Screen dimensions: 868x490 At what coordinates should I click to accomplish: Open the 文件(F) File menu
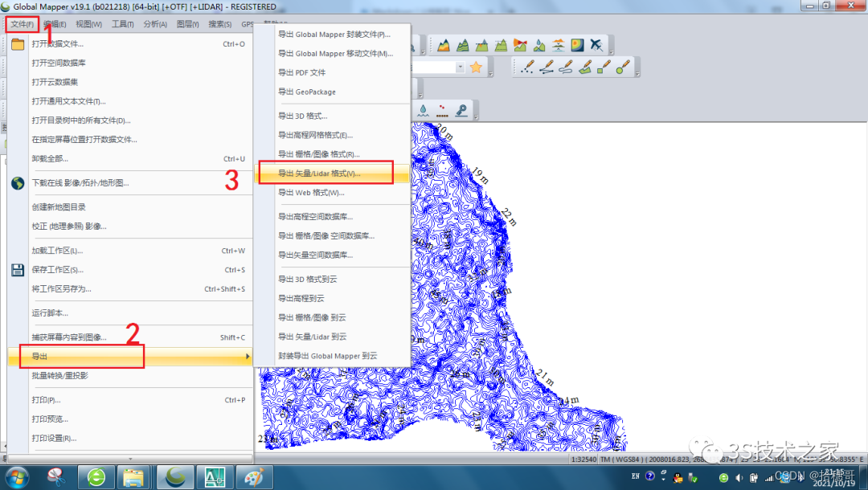click(23, 24)
